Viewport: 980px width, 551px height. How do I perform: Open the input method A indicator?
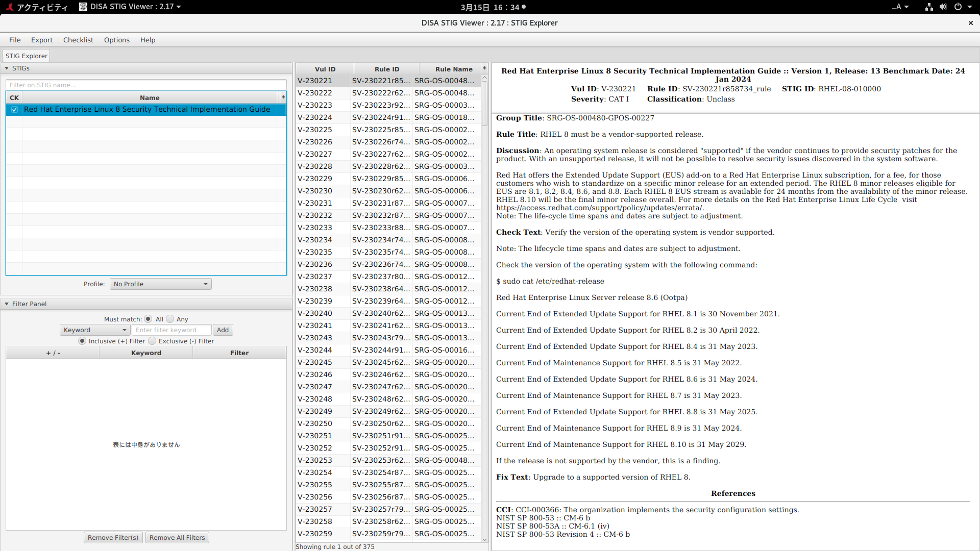tap(900, 7)
